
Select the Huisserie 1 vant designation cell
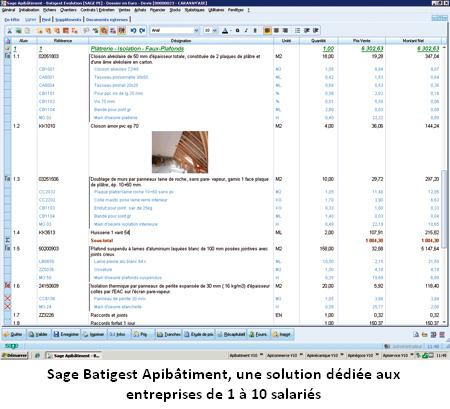tap(181, 232)
